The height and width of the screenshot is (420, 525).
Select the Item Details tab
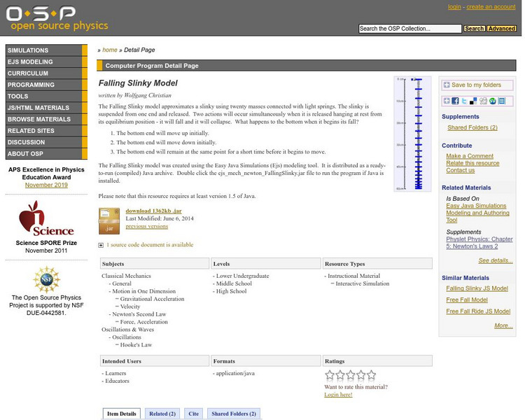[x=122, y=414]
